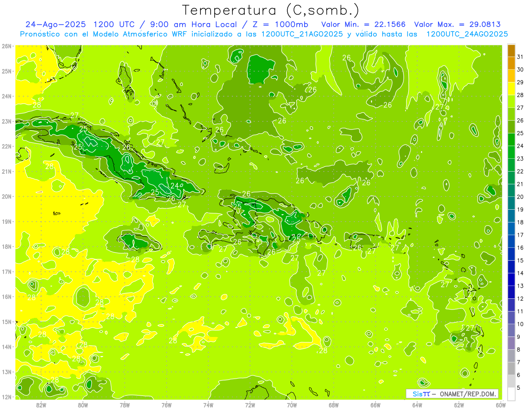
Task: Click the "80W" longitude axis label
Action: pyautogui.click(x=83, y=405)
